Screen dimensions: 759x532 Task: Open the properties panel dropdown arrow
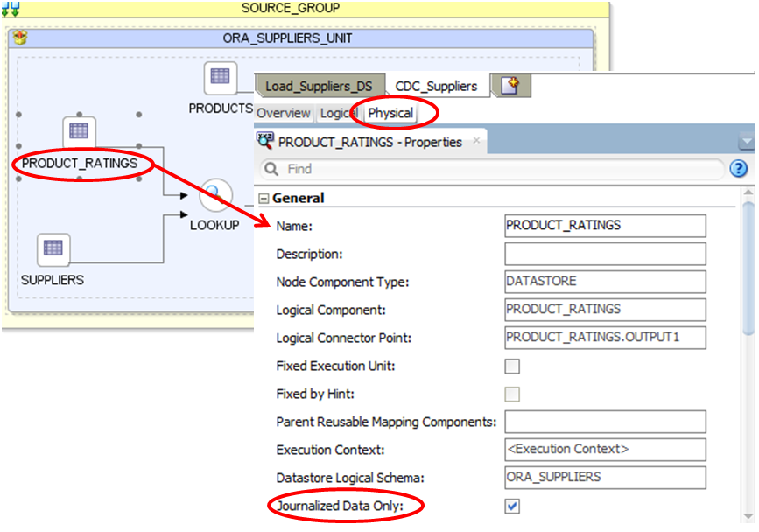tap(747, 142)
